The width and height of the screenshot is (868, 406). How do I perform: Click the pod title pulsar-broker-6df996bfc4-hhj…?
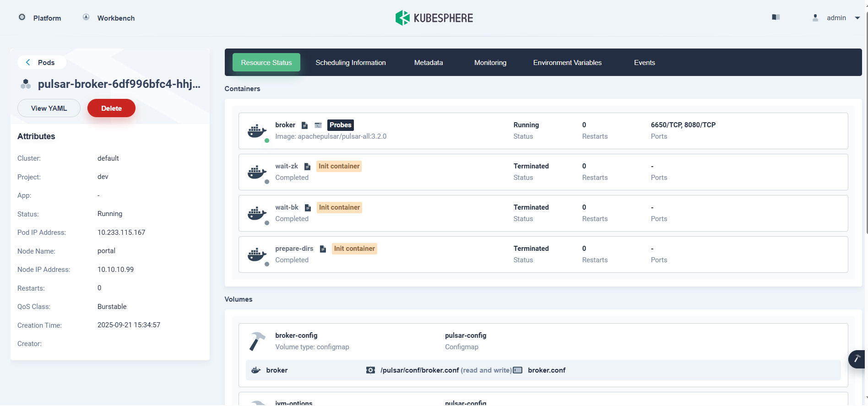click(119, 84)
